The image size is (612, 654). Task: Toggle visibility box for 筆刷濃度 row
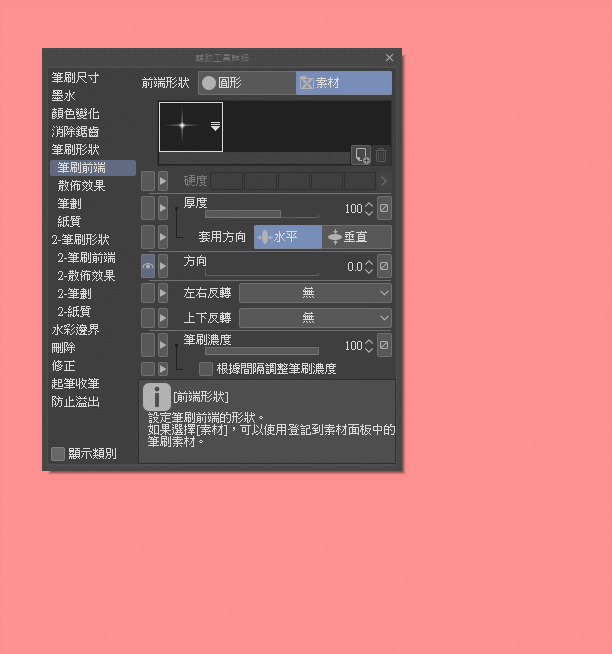coord(148,345)
